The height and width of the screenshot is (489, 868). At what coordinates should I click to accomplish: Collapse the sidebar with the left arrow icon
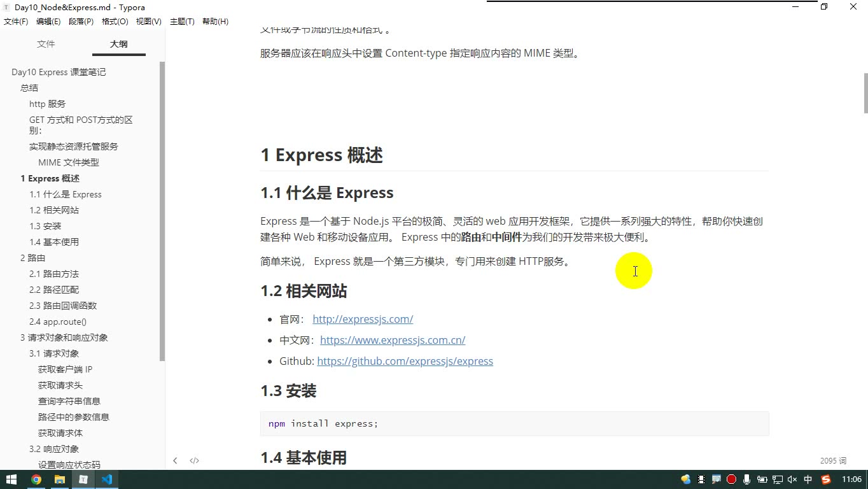(175, 460)
